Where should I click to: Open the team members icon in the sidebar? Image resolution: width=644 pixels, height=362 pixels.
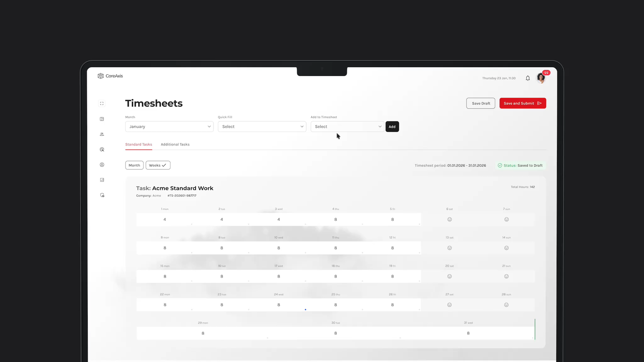coord(101,134)
